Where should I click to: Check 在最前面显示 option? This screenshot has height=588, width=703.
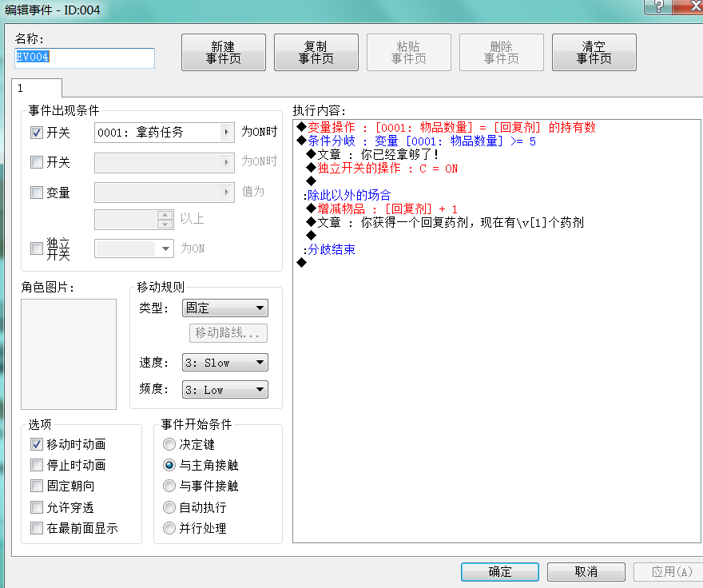pyautogui.click(x=36, y=528)
